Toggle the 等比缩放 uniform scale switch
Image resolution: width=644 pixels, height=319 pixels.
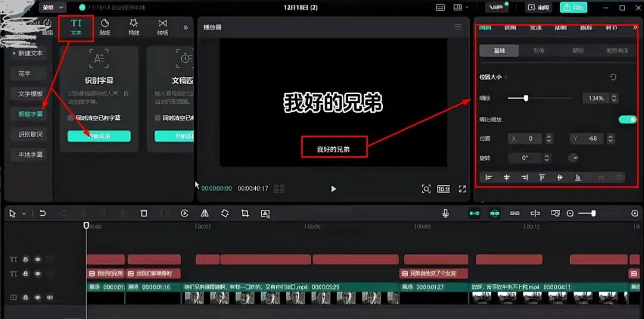tap(627, 119)
